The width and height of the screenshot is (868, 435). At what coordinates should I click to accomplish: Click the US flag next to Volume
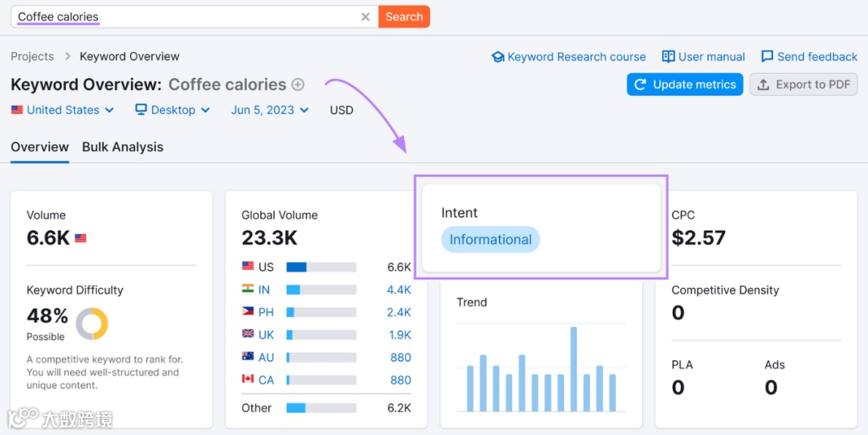[80, 238]
